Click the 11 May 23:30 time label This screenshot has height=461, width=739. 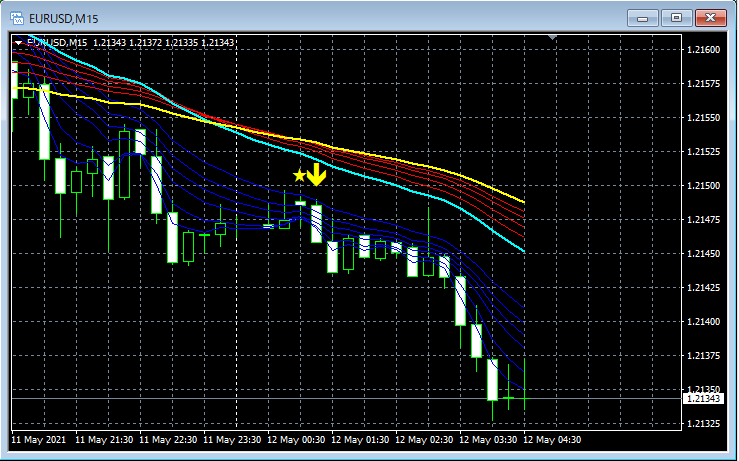click(x=232, y=440)
